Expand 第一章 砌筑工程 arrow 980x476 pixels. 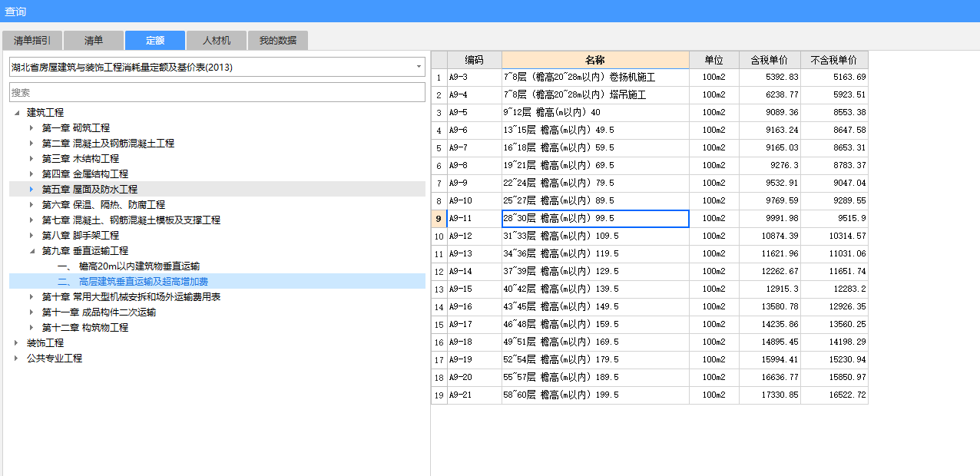(x=31, y=128)
